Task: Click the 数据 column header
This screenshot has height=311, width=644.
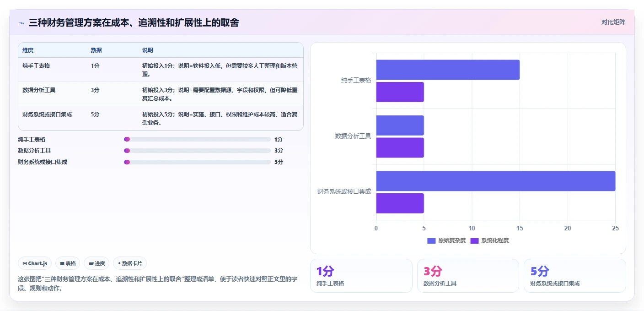Action: tap(96, 50)
